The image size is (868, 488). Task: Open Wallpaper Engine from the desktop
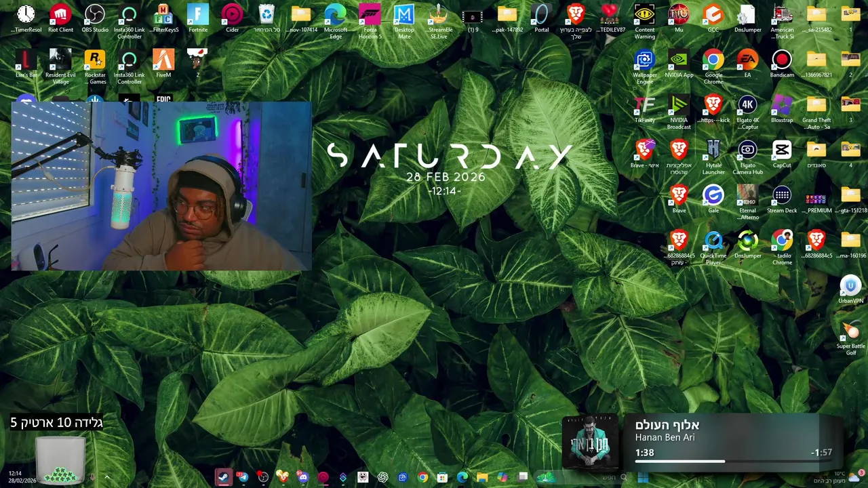coord(644,66)
